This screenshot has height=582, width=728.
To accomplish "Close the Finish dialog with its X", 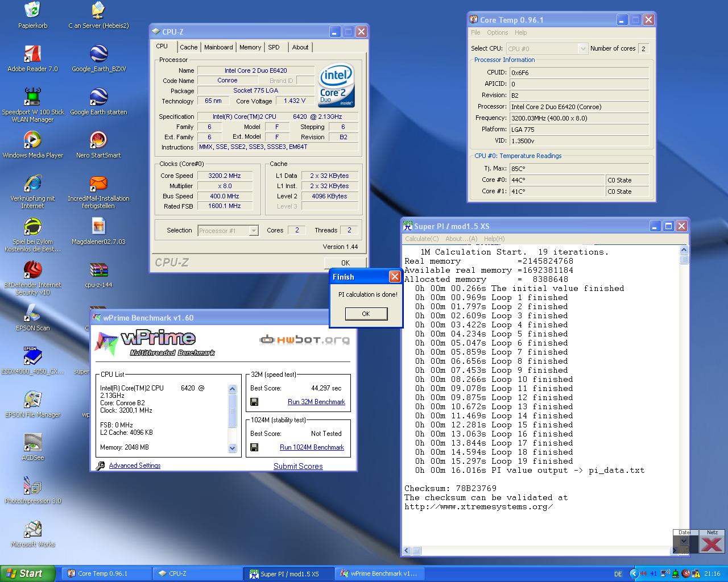I will 395,277.
